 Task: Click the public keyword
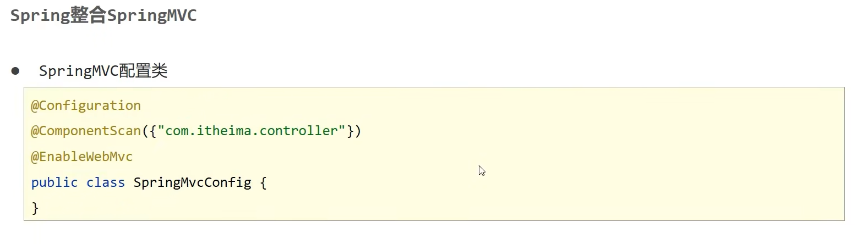(x=54, y=182)
